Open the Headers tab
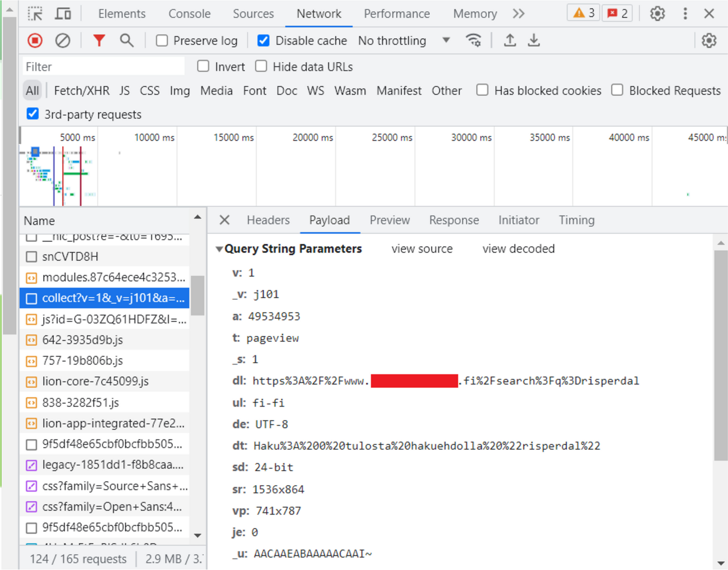The width and height of the screenshot is (728, 570). coord(268,220)
